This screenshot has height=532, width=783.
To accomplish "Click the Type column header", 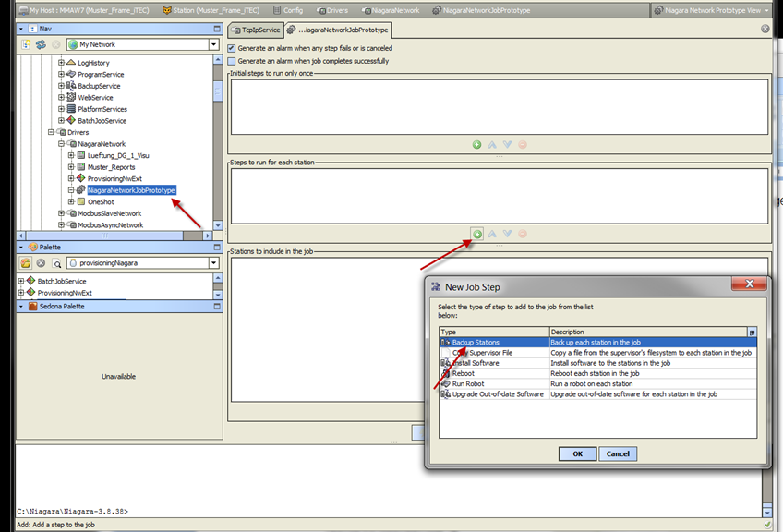I will tap(494, 332).
